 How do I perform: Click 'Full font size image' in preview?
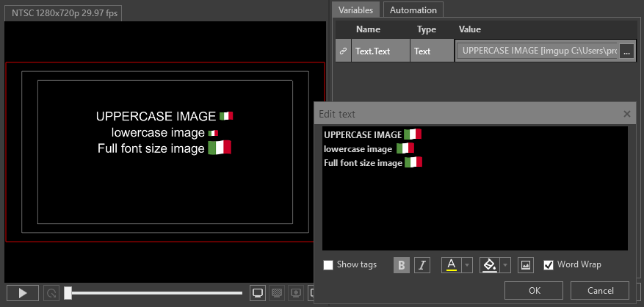pyautogui.click(x=151, y=148)
